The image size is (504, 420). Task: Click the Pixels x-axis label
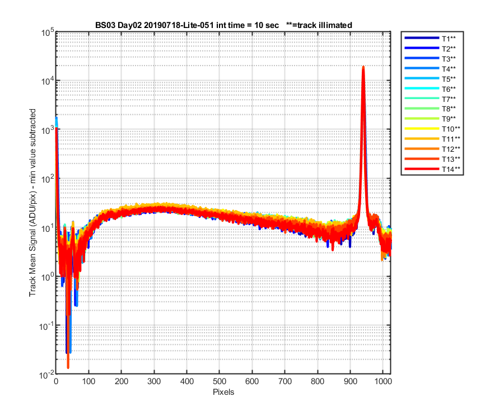pyautogui.click(x=223, y=392)
